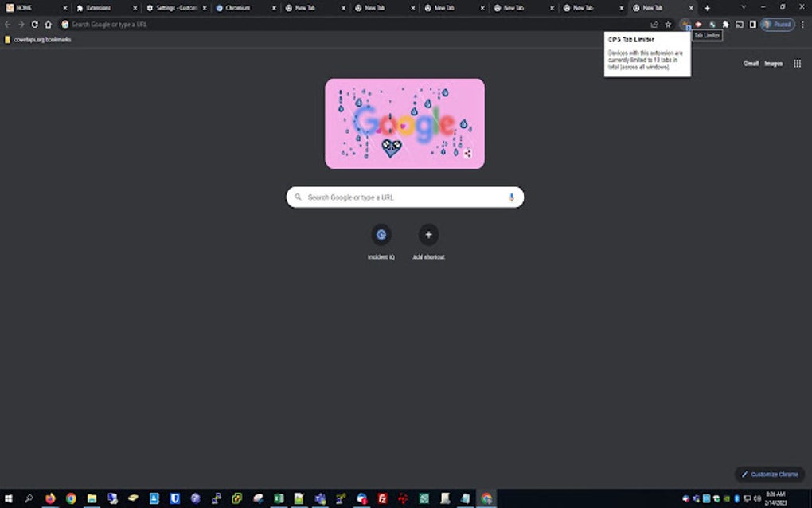Open the browser profile avatar icon

767,24
